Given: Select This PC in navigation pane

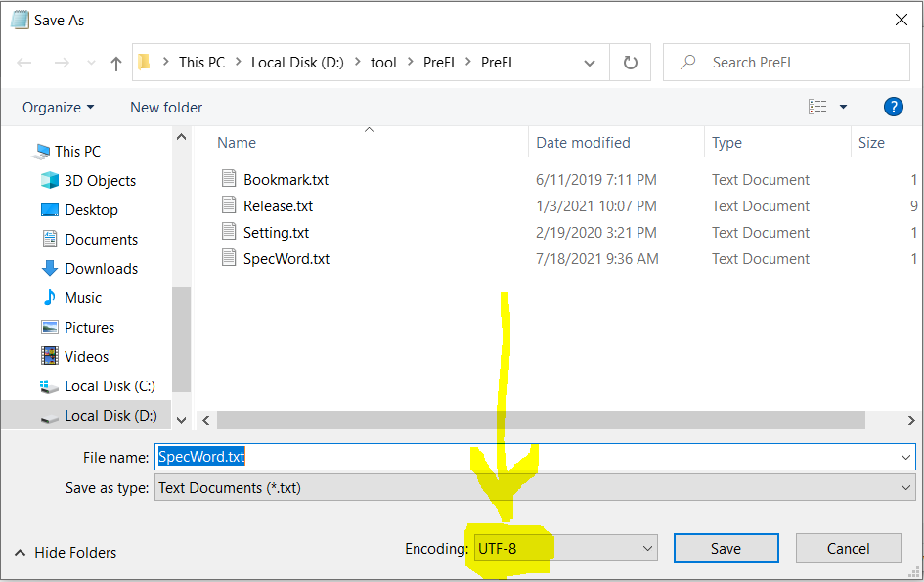Looking at the screenshot, I should tap(77, 152).
